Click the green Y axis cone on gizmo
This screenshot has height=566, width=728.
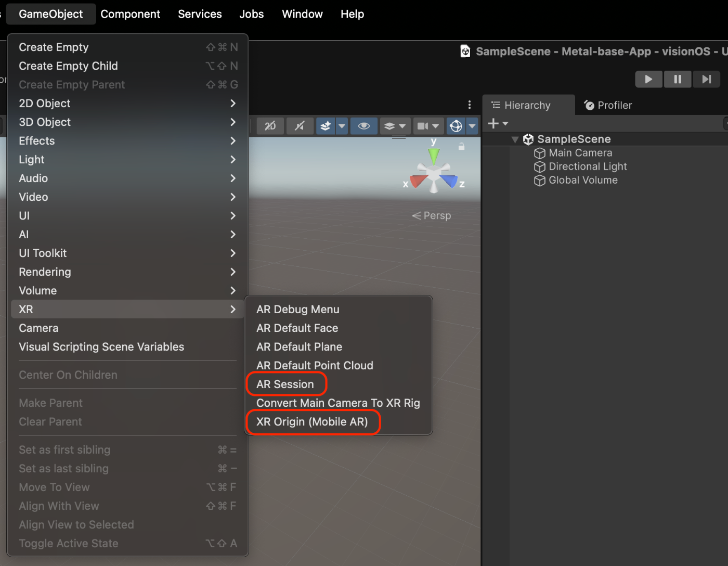tap(434, 156)
